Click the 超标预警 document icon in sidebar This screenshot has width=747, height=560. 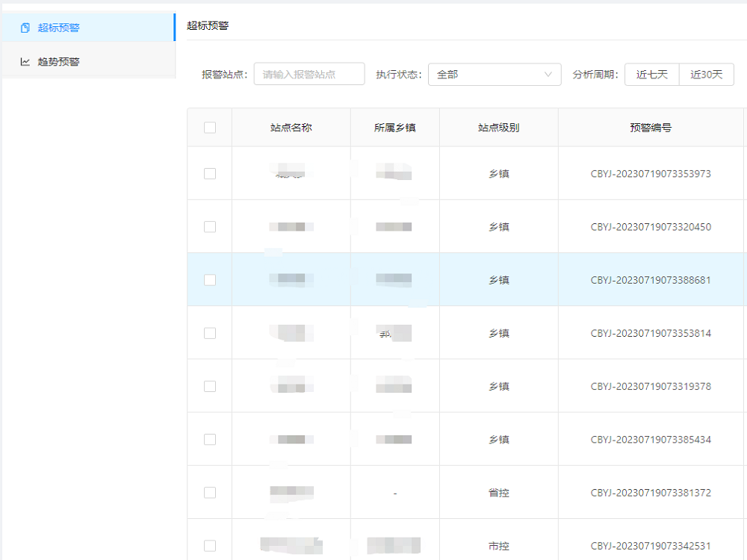coord(25,28)
